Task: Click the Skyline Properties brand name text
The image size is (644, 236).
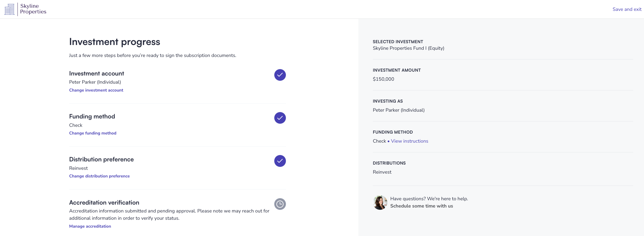Action: pos(33,9)
